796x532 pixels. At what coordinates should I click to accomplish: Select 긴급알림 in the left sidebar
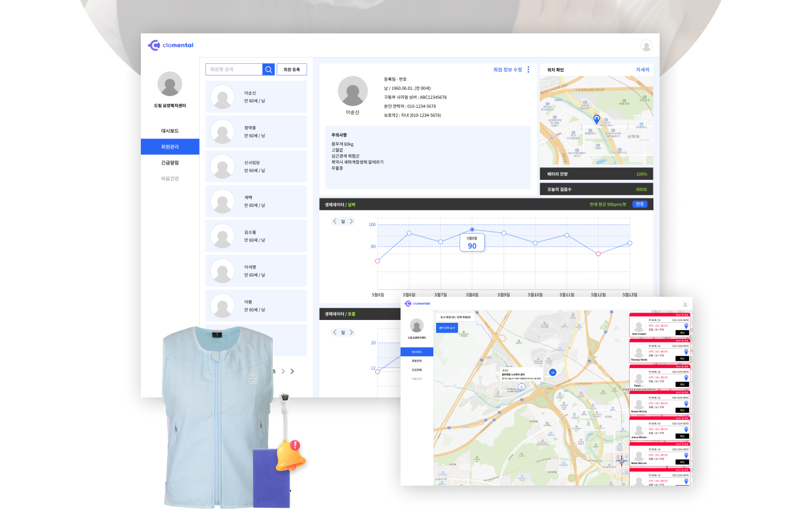tap(170, 163)
